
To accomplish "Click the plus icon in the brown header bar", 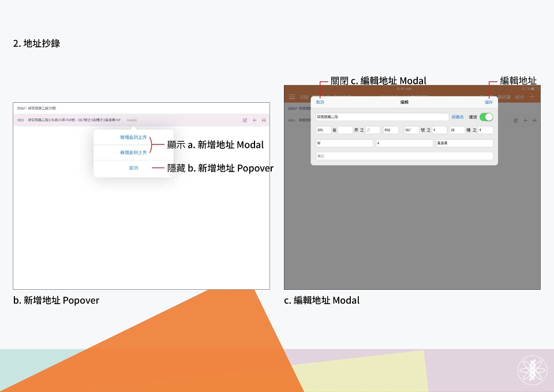I will (532, 97).
